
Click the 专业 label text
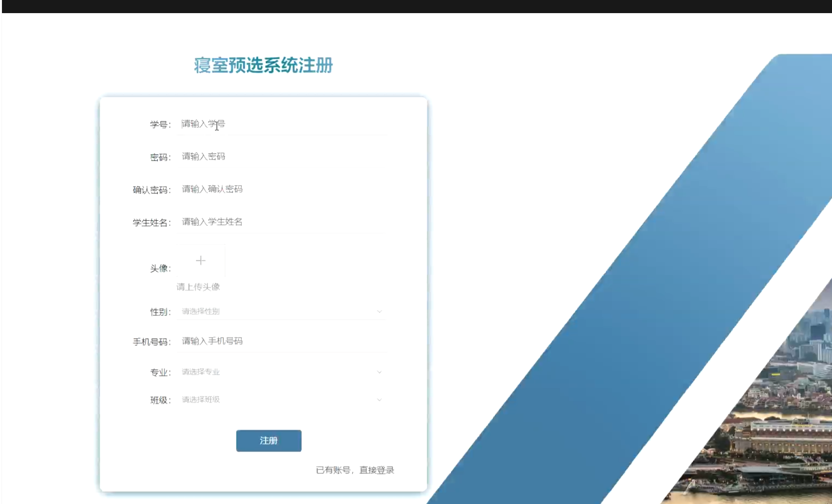[x=160, y=373]
